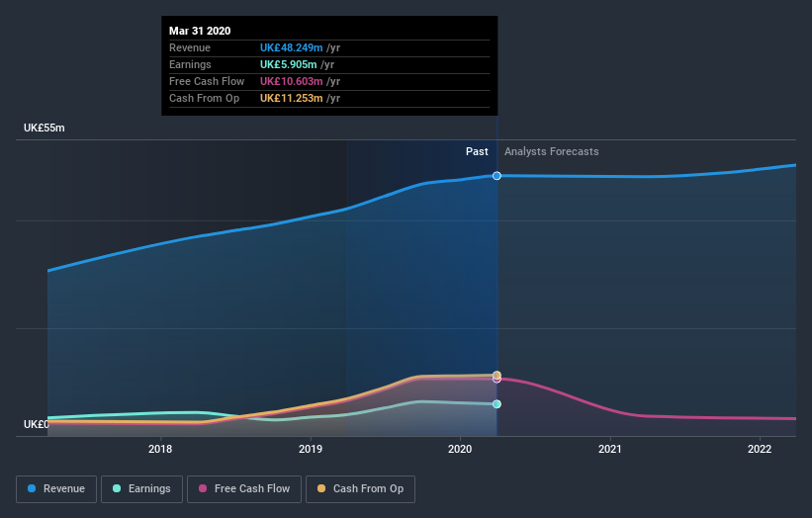
Task: Click the Past label
Action: [x=477, y=151]
